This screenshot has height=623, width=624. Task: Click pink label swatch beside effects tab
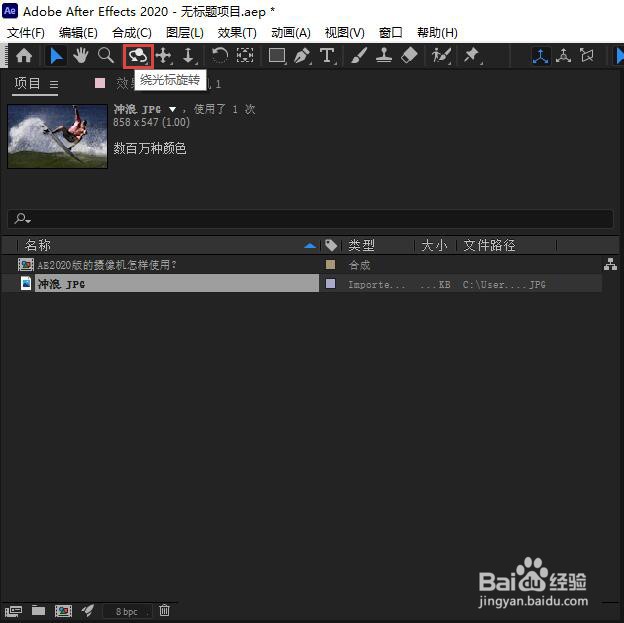pyautogui.click(x=100, y=83)
